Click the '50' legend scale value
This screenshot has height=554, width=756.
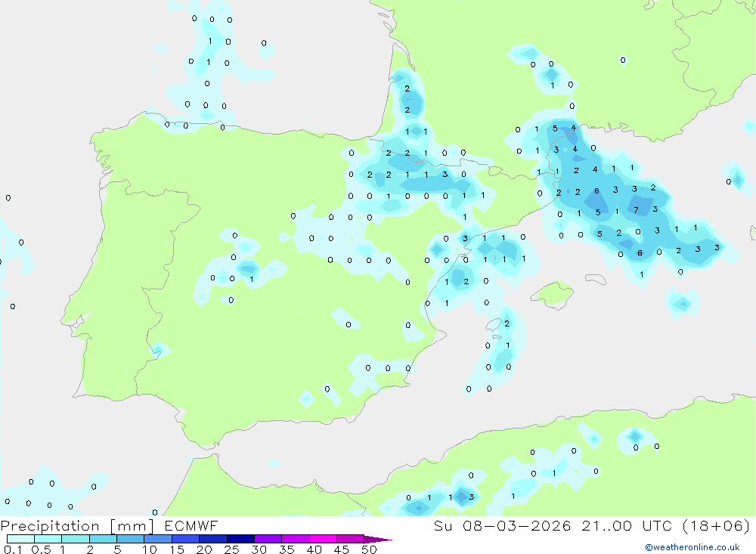(x=369, y=549)
